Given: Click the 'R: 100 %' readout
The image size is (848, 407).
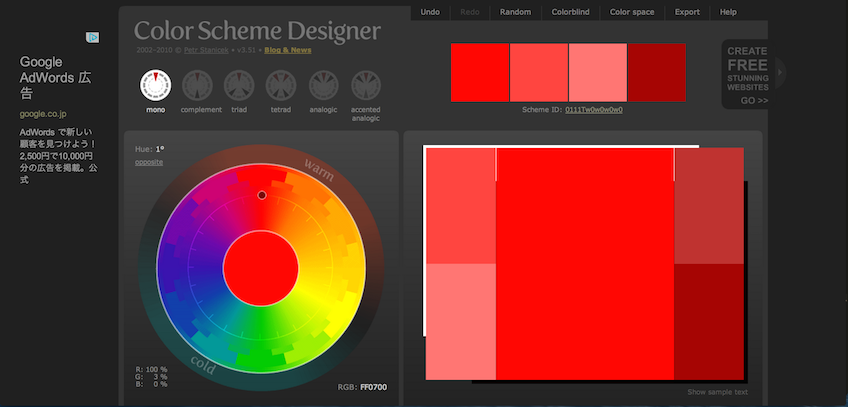Looking at the screenshot, I should 151,369.
